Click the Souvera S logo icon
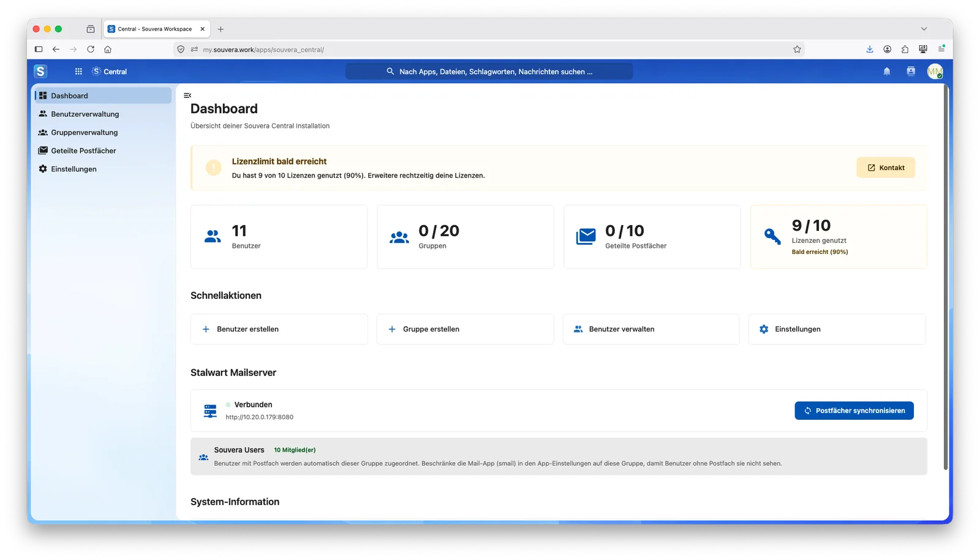 [x=40, y=72]
